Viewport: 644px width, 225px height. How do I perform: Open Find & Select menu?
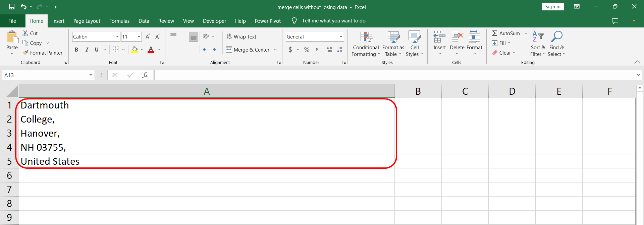tap(557, 44)
